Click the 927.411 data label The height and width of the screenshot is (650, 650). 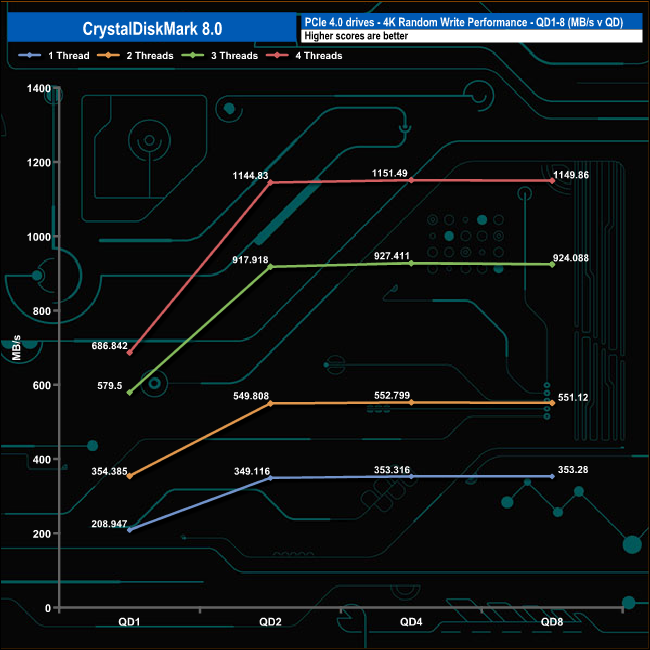[x=392, y=256]
